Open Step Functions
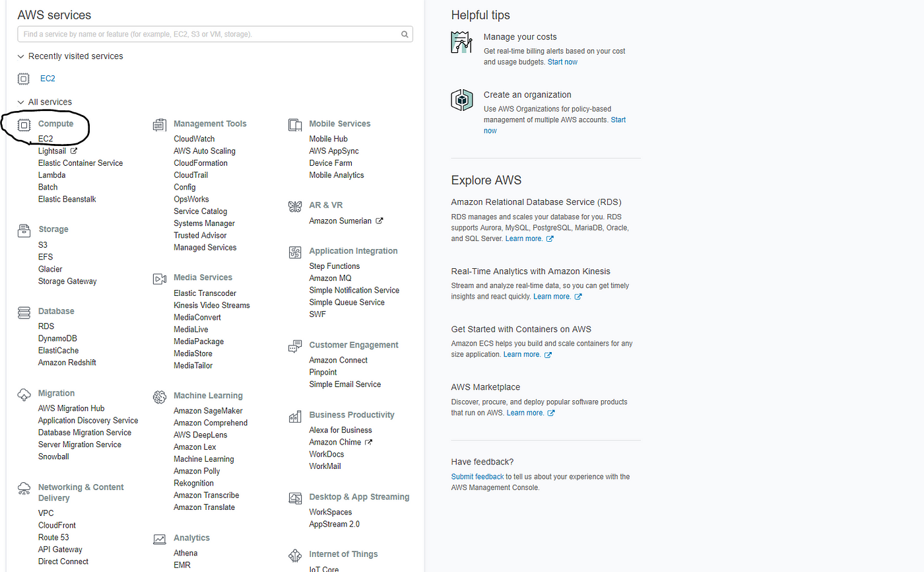 (335, 266)
